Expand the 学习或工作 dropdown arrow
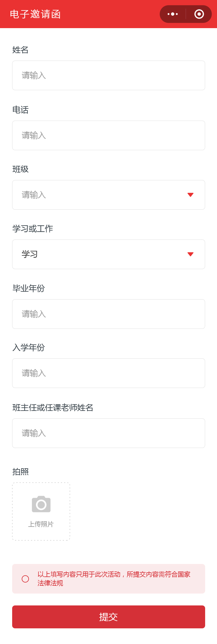Image resolution: width=217 pixels, height=644 pixels. [x=190, y=254]
